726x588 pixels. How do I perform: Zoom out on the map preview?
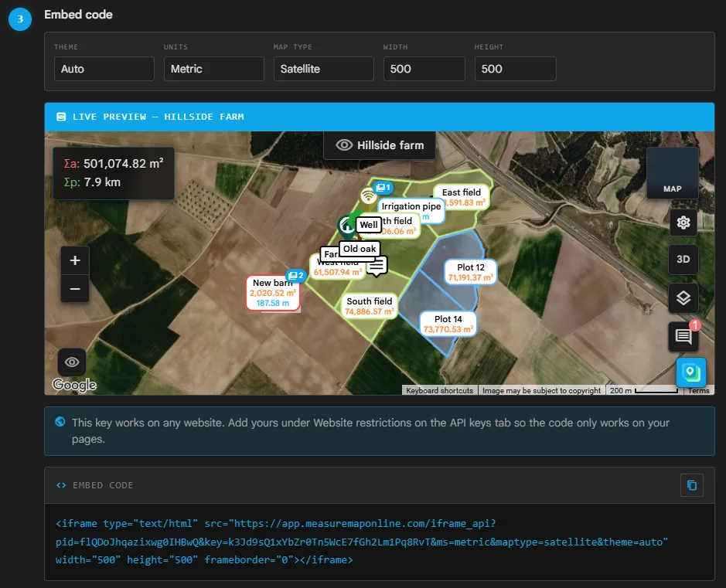pos(75,289)
